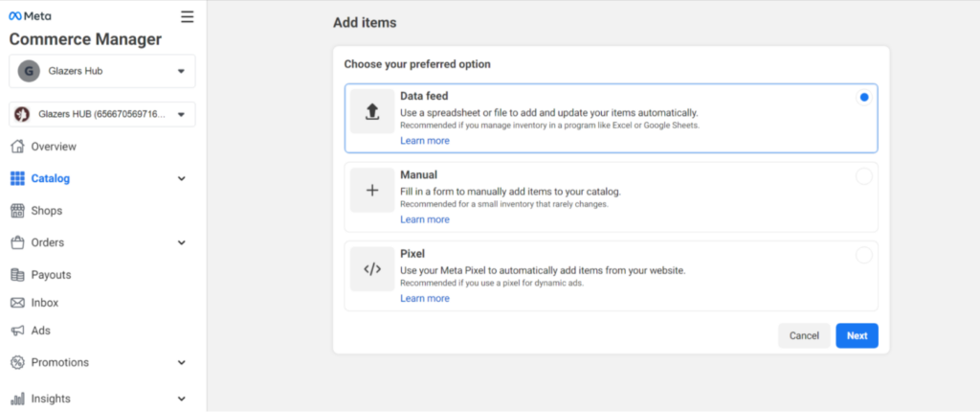Open Overview in the sidebar
This screenshot has width=980, height=412.
(x=54, y=147)
